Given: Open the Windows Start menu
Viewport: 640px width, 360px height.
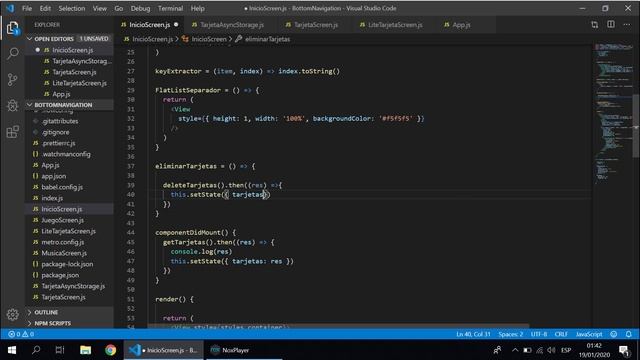Looking at the screenshot, I should (x=12, y=350).
